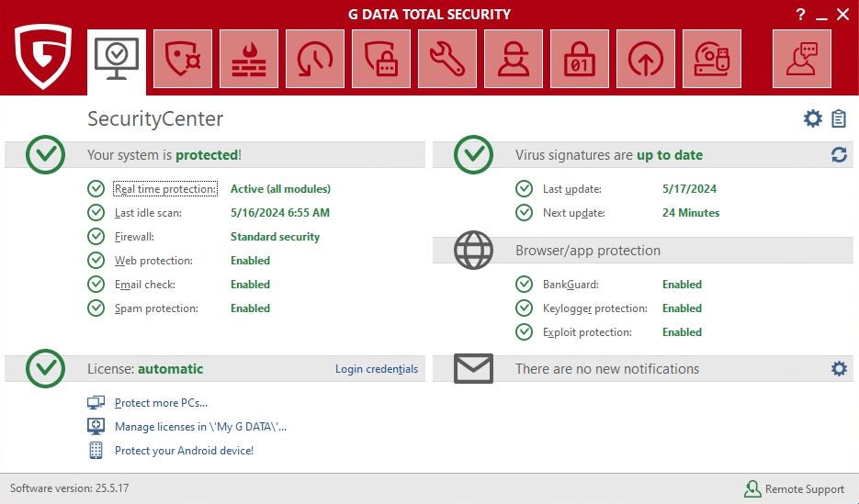
Task: Click the Browser/app protection globe icon
Action: [473, 250]
